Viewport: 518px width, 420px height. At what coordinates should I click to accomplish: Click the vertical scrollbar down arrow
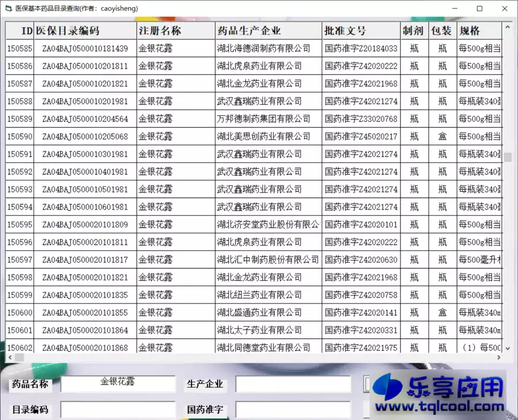pyautogui.click(x=506, y=348)
